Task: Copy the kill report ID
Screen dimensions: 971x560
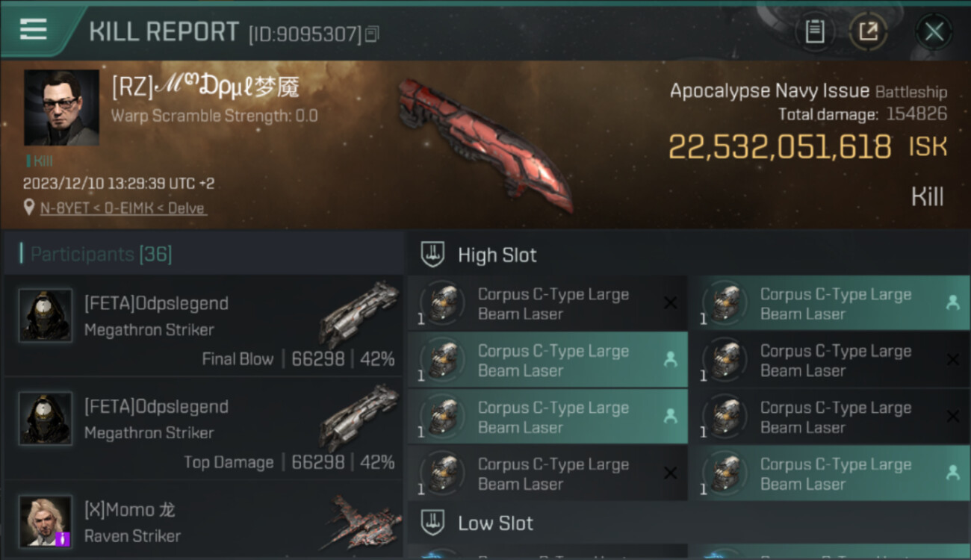Action: pos(371,34)
